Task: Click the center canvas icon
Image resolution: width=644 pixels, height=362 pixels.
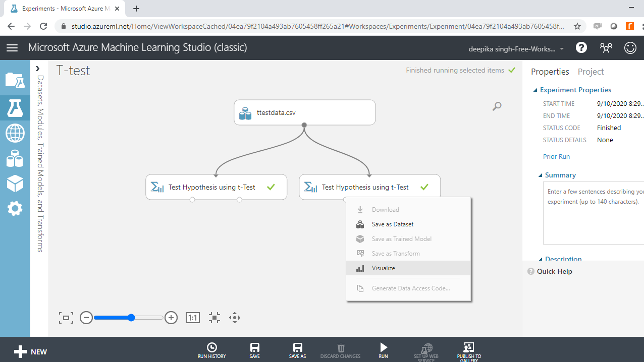Action: pos(214,318)
